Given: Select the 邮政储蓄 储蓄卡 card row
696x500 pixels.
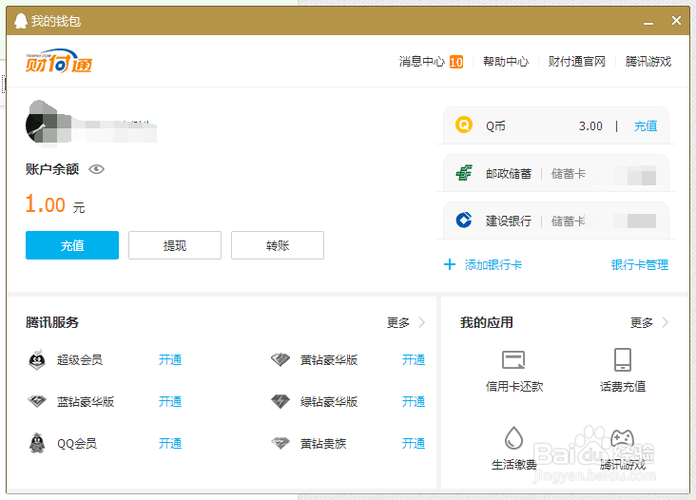Looking at the screenshot, I should coord(556,173).
